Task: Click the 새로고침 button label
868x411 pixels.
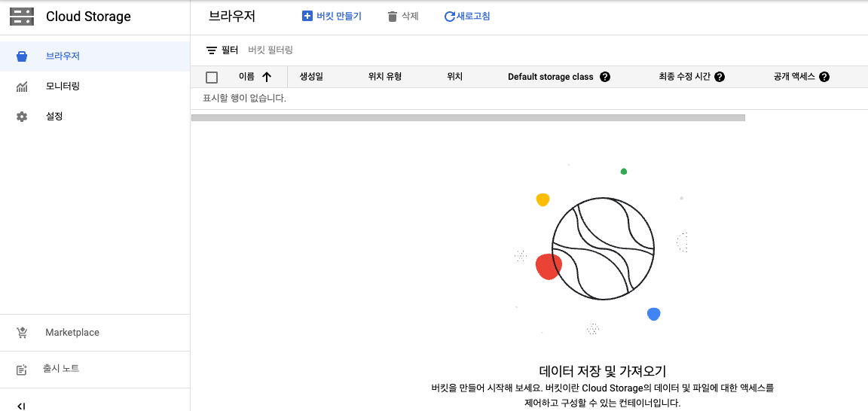Action: click(473, 17)
